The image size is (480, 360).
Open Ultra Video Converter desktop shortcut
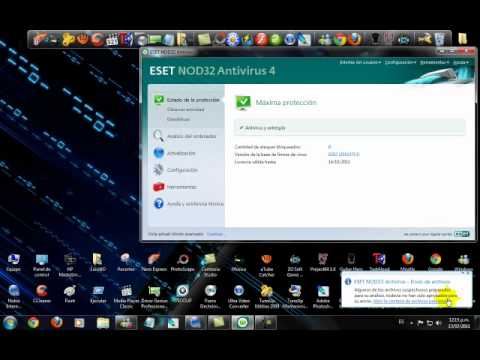click(239, 297)
